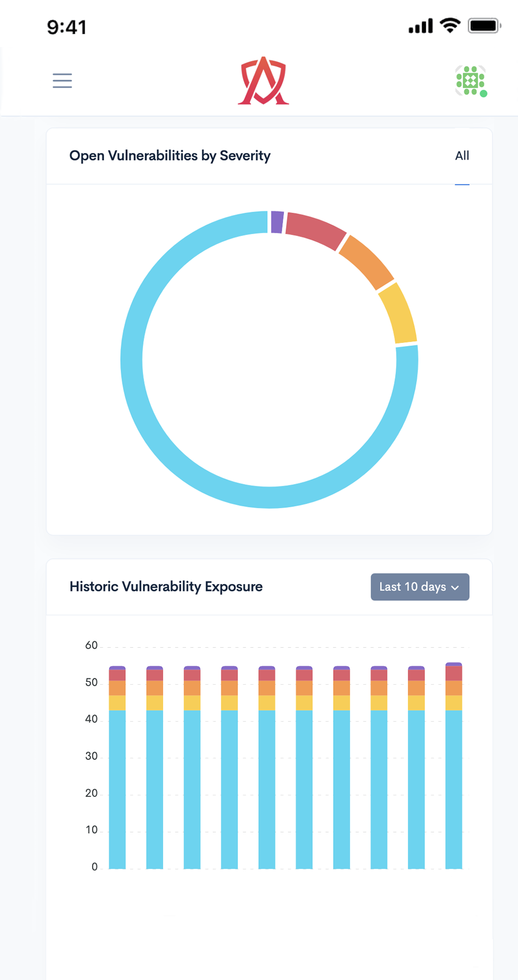This screenshot has height=980, width=518.
Task: Click the 50 y-axis label
Action: pos(91,683)
